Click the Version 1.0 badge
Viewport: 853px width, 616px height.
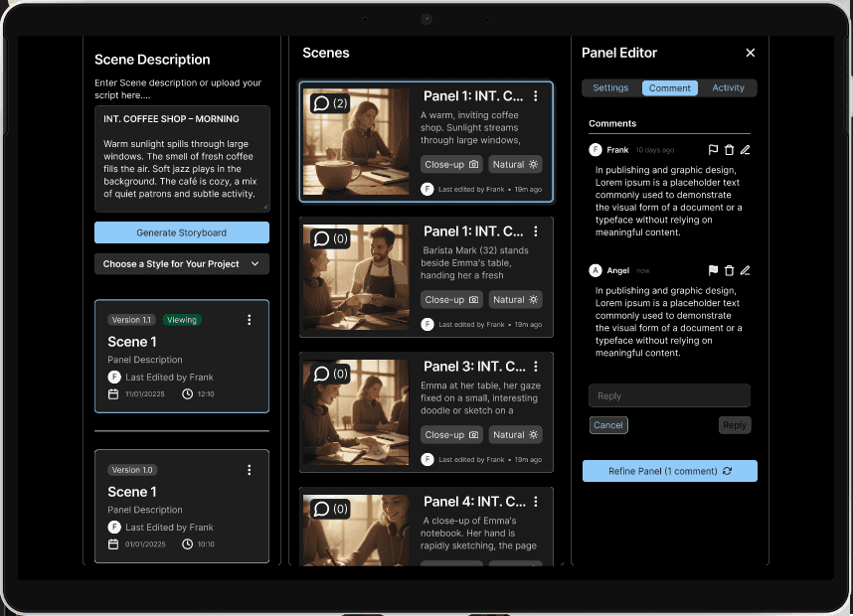132,470
